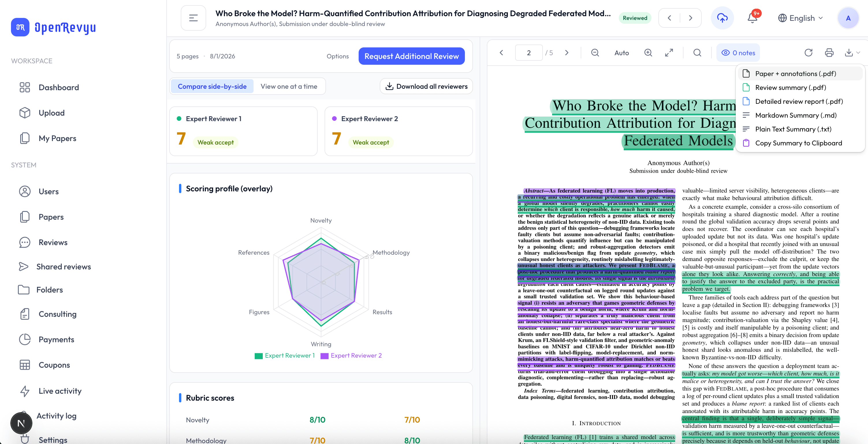Go to next paper arrow in header

[x=690, y=18]
